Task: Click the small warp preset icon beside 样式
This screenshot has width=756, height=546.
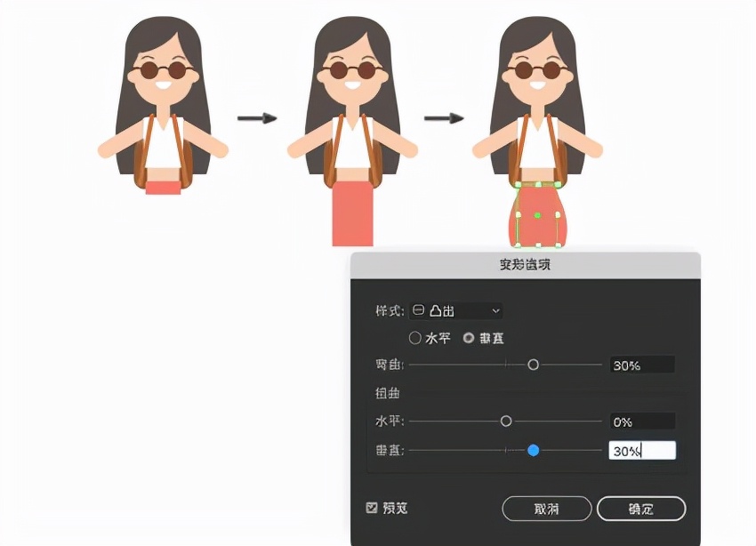Action: pyautogui.click(x=417, y=311)
